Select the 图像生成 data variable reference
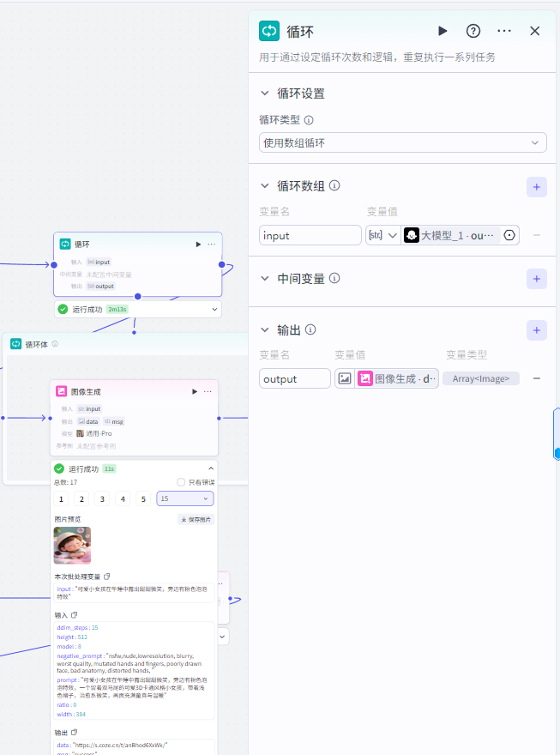The height and width of the screenshot is (755, 560). (x=397, y=378)
